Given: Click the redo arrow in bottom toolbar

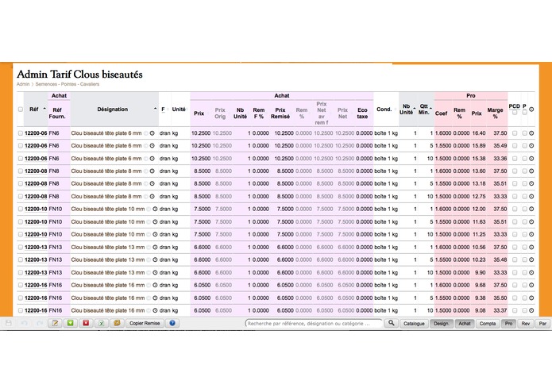Looking at the screenshot, I should pyautogui.click(x=40, y=323).
